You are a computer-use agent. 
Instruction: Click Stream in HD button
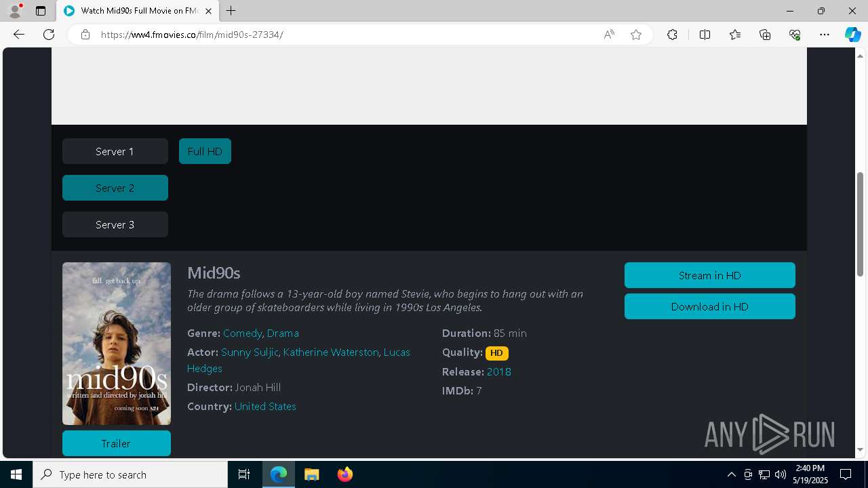[709, 275]
